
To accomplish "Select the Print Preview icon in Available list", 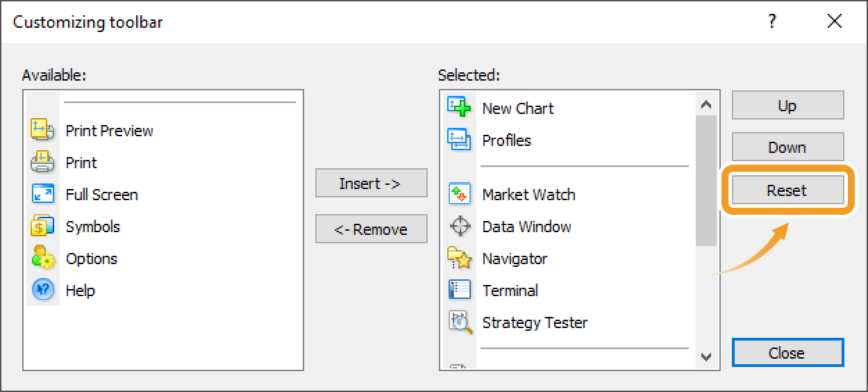I will (x=43, y=130).
